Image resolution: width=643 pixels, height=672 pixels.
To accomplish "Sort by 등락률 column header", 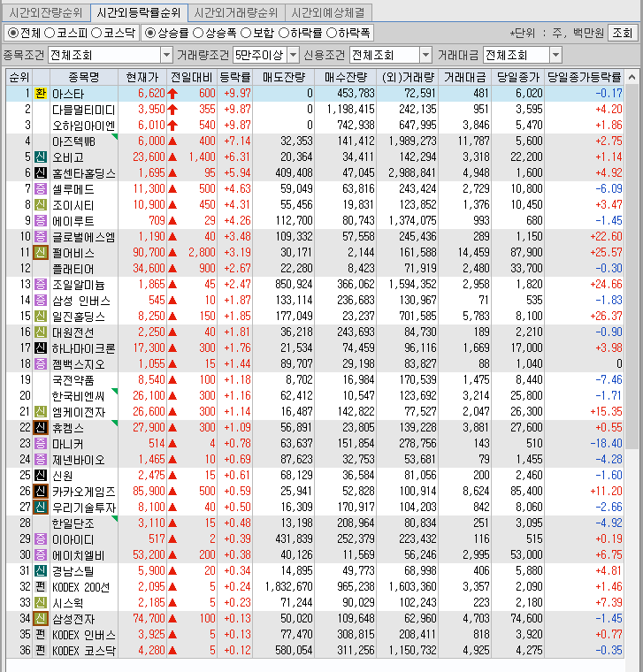I will point(235,77).
